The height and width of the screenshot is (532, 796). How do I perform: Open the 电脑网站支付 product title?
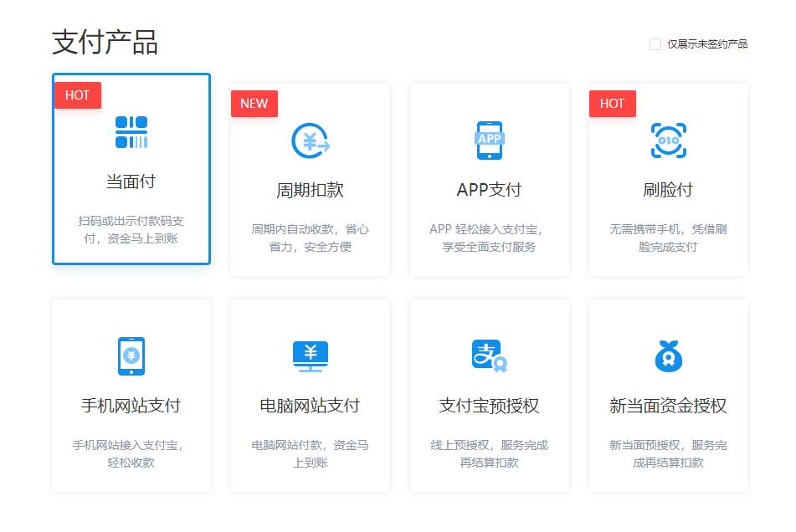click(311, 406)
